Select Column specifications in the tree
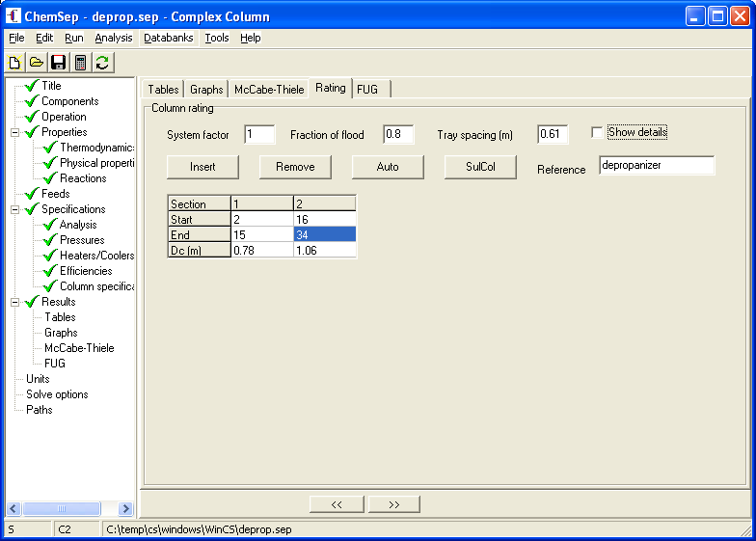 (96, 286)
